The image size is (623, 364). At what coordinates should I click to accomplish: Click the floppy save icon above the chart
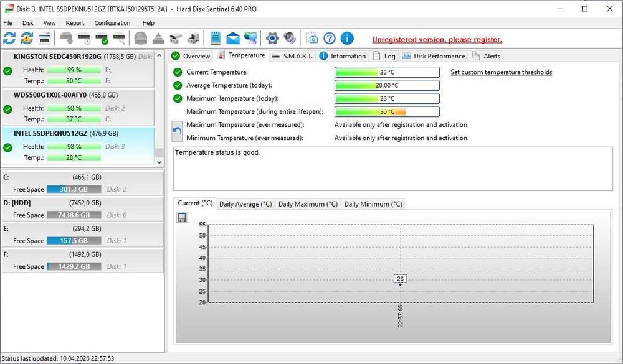182,217
